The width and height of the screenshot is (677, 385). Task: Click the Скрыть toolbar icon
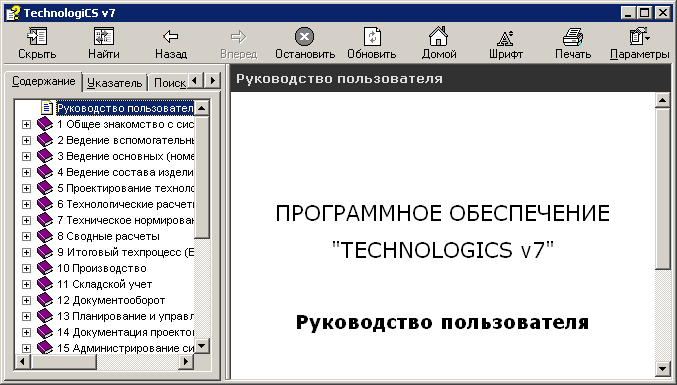[x=37, y=36]
